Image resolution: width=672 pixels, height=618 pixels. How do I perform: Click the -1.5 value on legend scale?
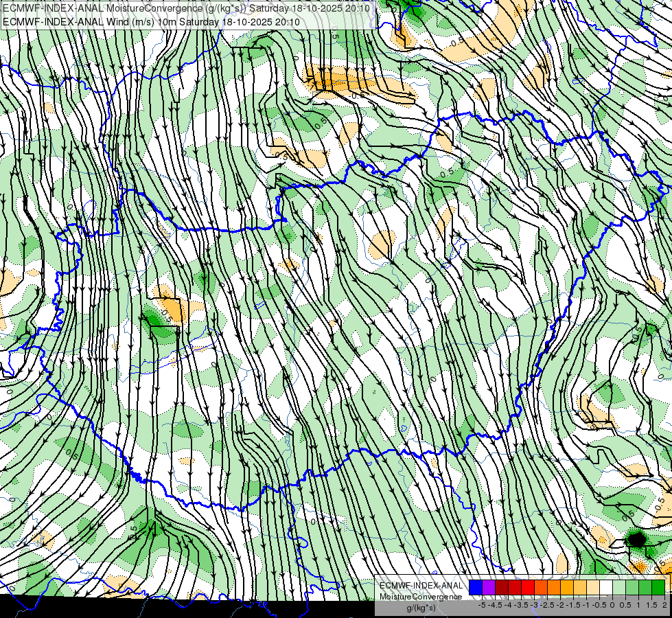(573, 605)
